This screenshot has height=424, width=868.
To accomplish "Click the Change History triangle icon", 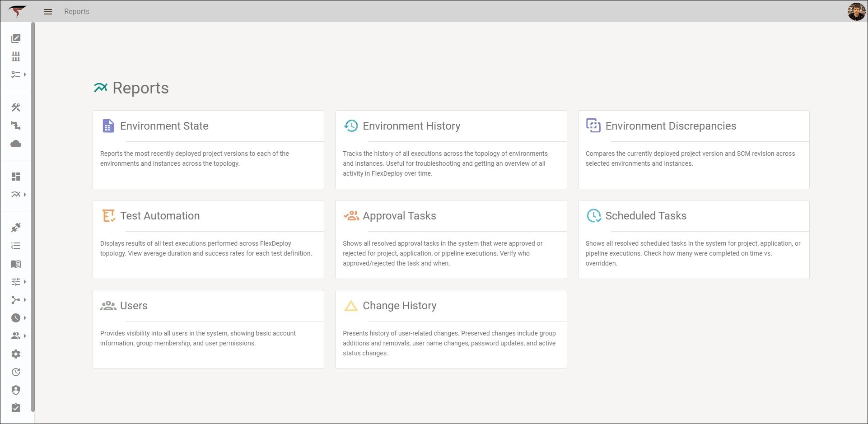I will click(x=351, y=306).
